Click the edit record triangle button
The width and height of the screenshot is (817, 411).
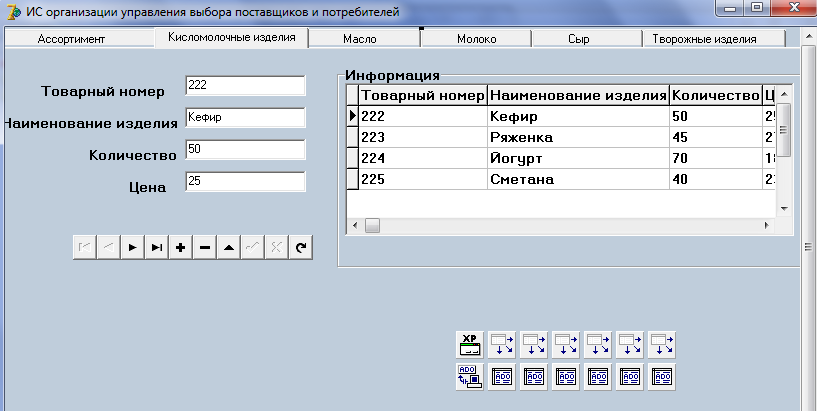pos(229,247)
